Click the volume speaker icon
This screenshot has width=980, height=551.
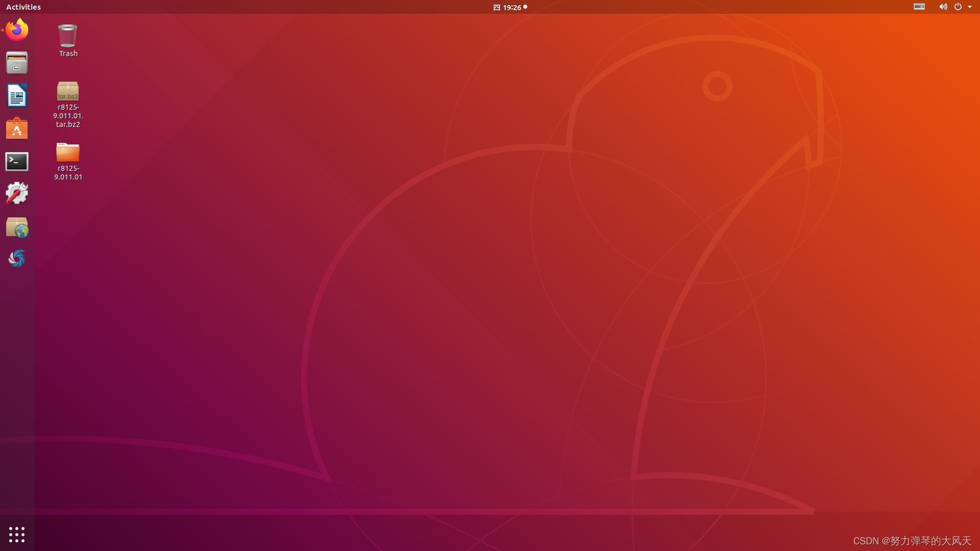943,7
